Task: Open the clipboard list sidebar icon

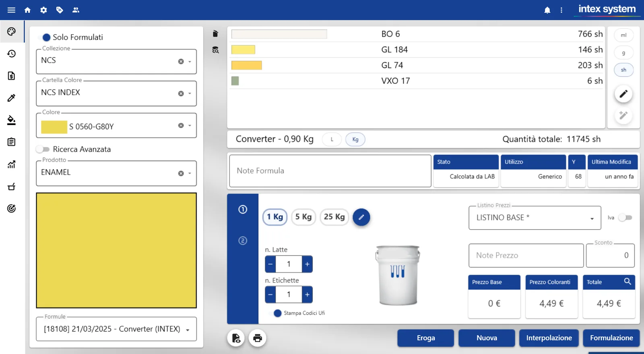Action: [11, 142]
